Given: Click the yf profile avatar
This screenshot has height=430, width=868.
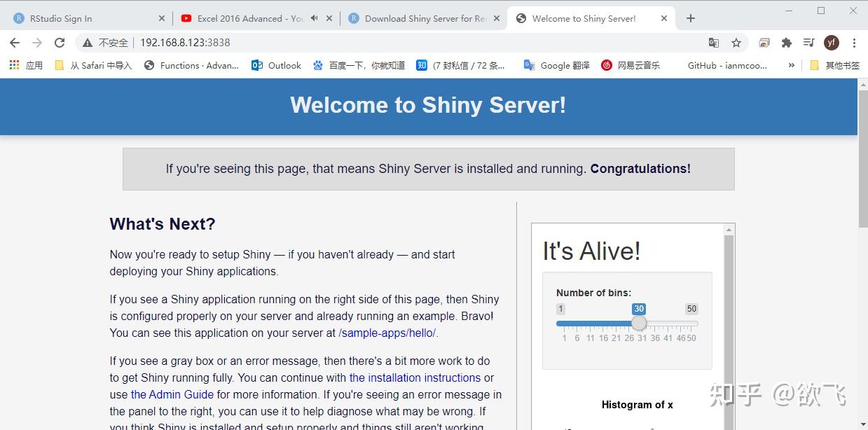Looking at the screenshot, I should point(831,43).
